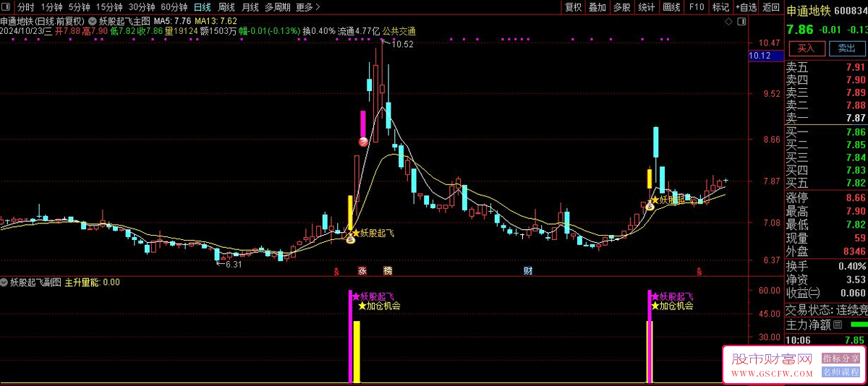868x386 pixels.
Task: Select the 15分钟 period tab
Action: click(109, 7)
